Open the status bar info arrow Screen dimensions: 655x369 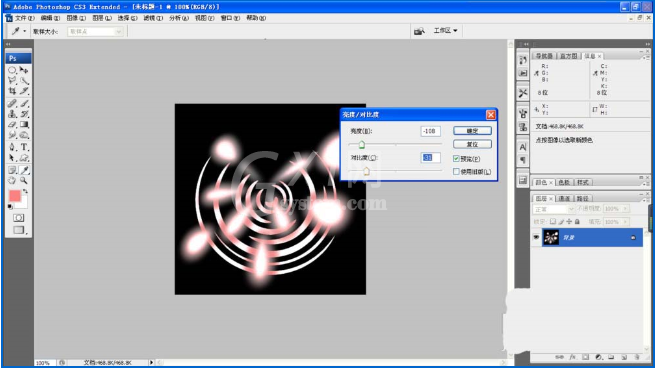[x=151, y=362]
